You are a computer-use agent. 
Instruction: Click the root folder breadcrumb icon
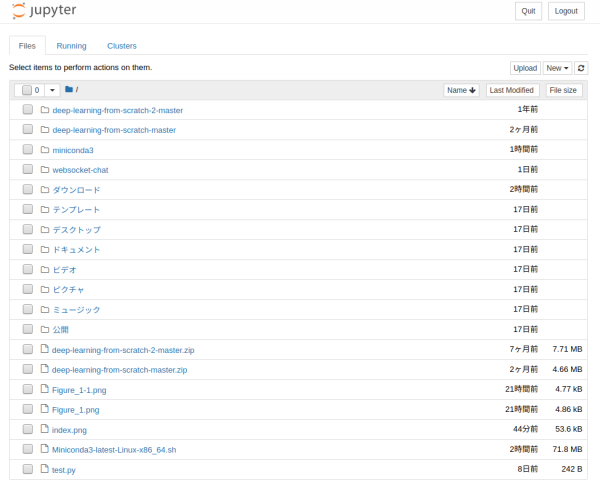click(69, 90)
